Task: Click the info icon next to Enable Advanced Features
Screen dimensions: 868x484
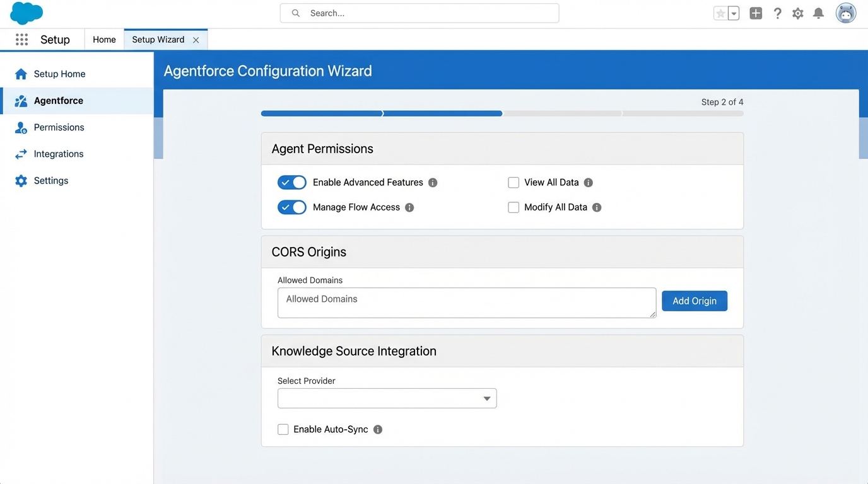Action: pos(433,182)
